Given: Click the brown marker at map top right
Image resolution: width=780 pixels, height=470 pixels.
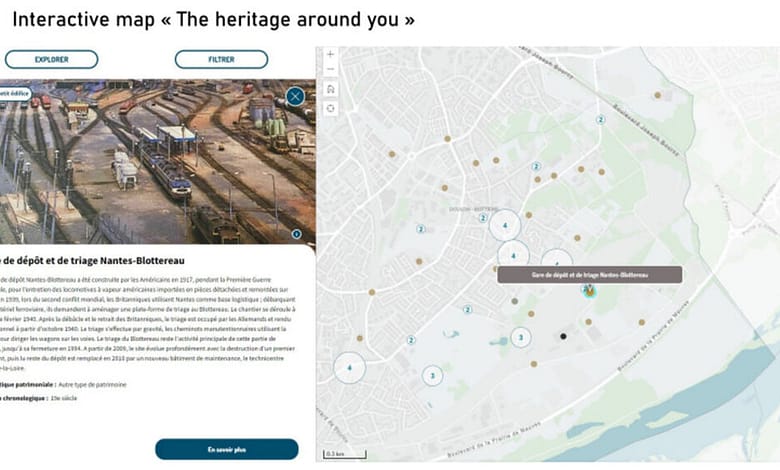Looking at the screenshot, I should (x=657, y=95).
